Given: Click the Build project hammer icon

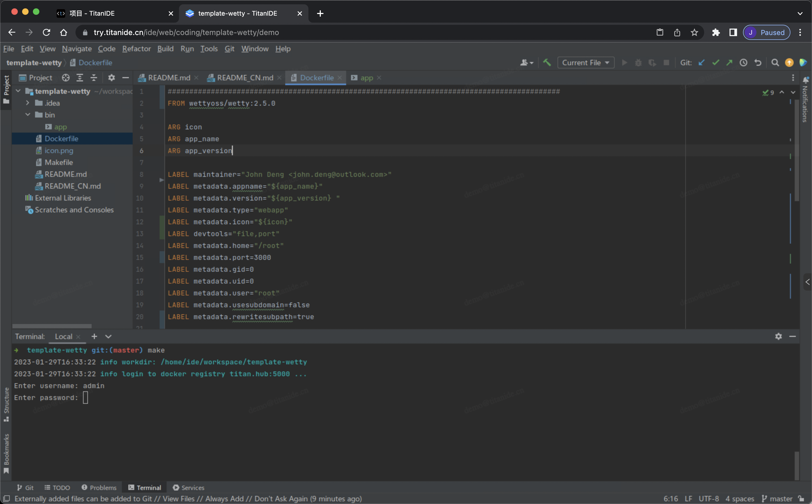Looking at the screenshot, I should point(547,63).
